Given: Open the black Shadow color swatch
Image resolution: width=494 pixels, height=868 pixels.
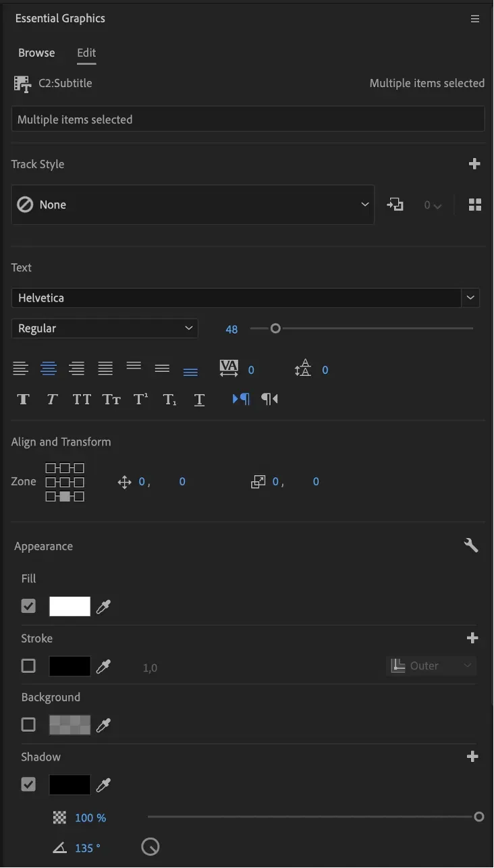Looking at the screenshot, I should point(70,784).
